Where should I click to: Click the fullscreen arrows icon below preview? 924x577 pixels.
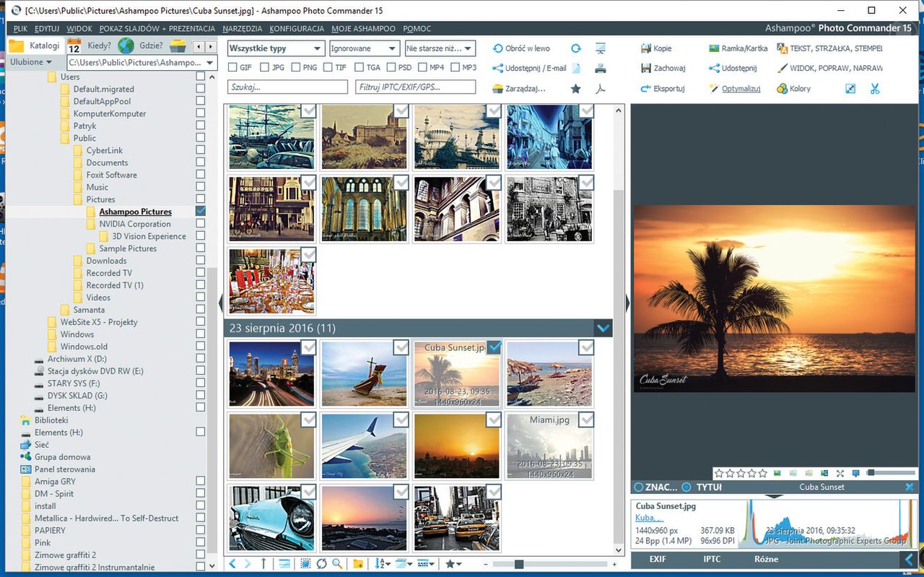coord(840,474)
